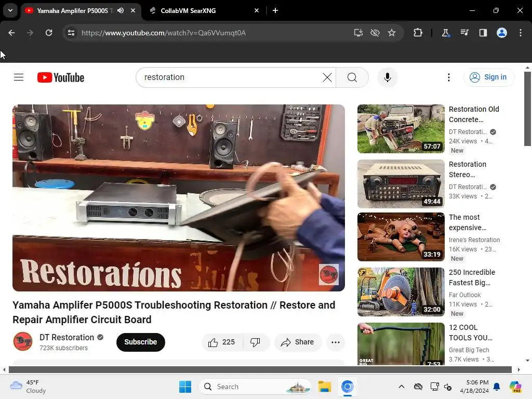The height and width of the screenshot is (399, 532).
Task: Close the Yamaha Amplifer tab
Action: (x=133, y=10)
